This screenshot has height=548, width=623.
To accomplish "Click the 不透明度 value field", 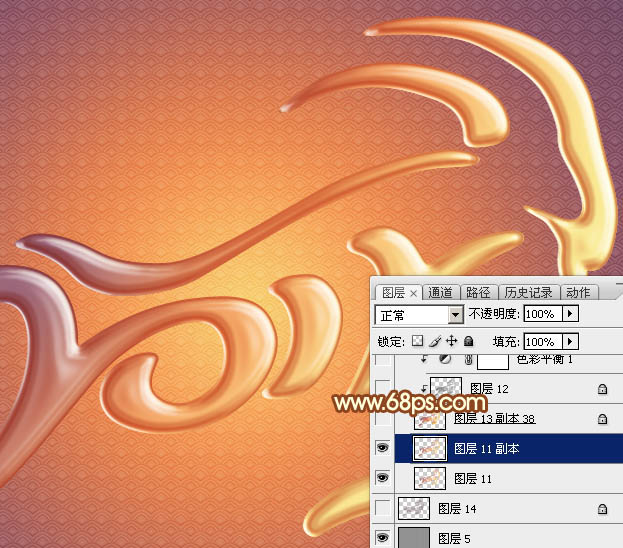I will click(543, 314).
